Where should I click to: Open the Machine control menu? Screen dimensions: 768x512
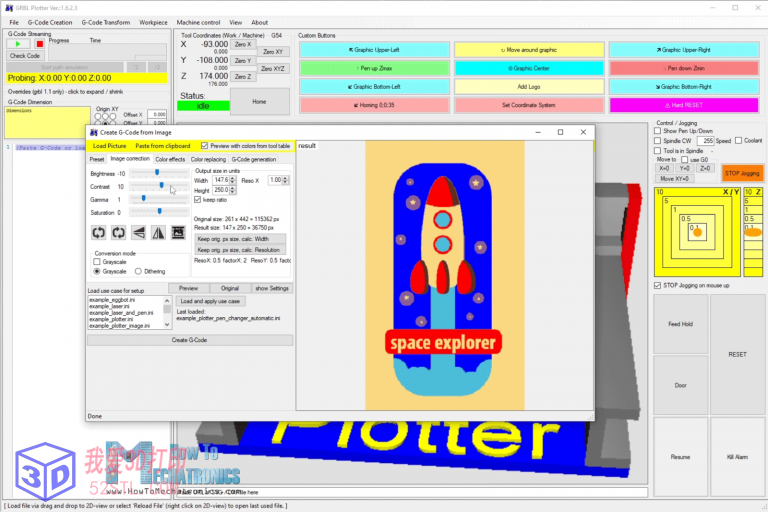tap(198, 23)
